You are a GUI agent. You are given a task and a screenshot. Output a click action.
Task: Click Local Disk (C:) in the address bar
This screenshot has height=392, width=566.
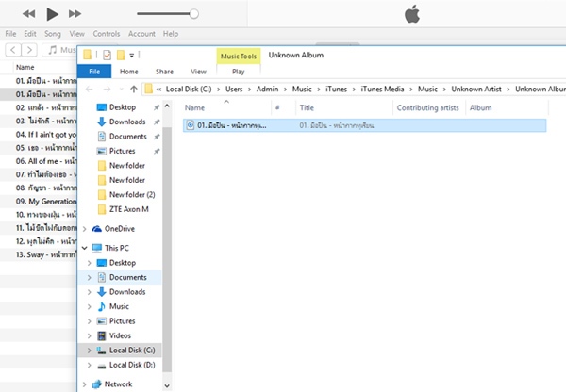pos(189,90)
